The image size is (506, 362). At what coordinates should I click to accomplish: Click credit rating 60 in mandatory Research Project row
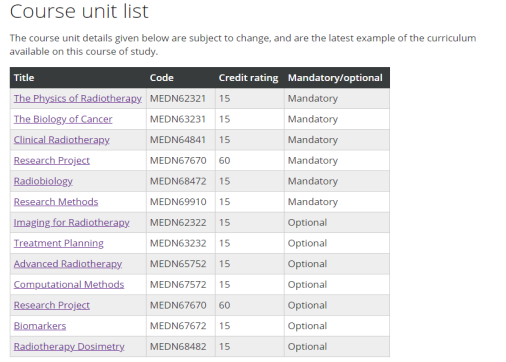224,161
